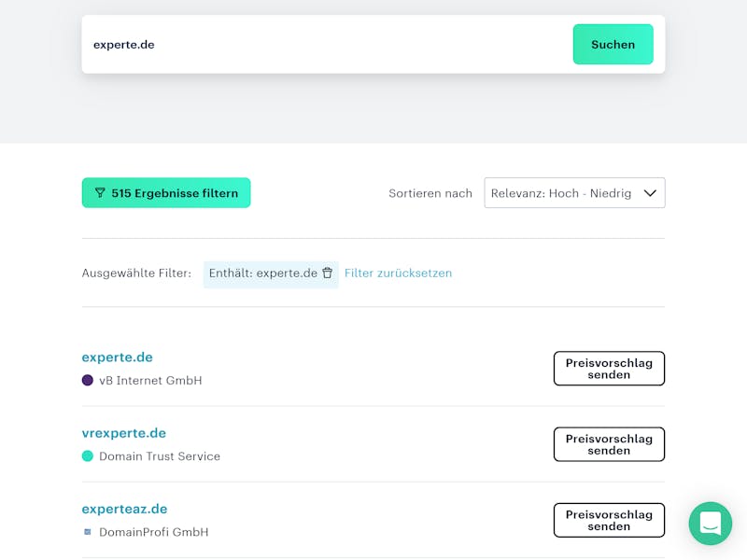The image size is (747, 560).
Task: Open the vrexperte.de domain result
Action: (x=124, y=433)
